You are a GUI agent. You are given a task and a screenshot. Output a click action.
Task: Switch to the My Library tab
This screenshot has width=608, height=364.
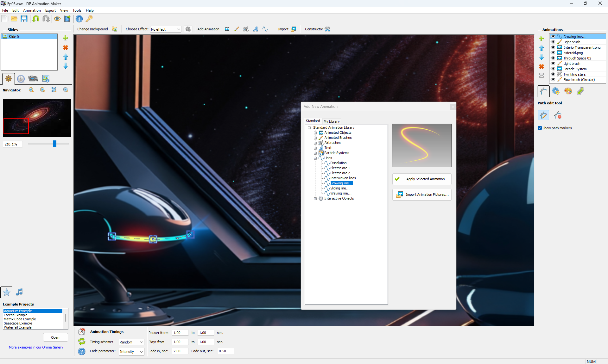331,121
